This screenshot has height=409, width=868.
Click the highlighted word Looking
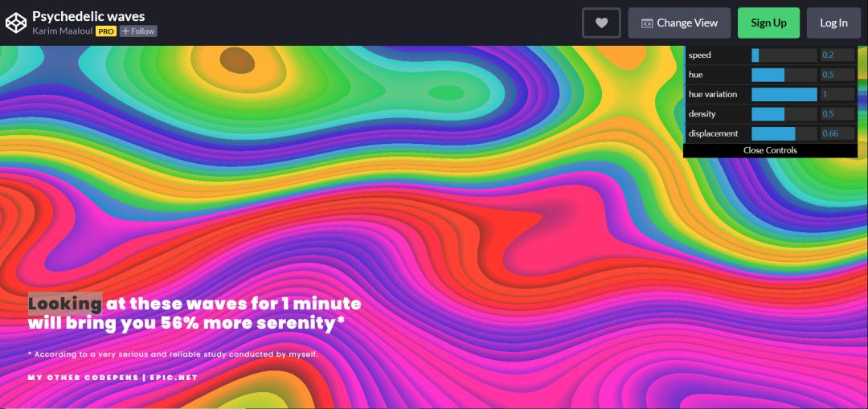click(x=65, y=304)
